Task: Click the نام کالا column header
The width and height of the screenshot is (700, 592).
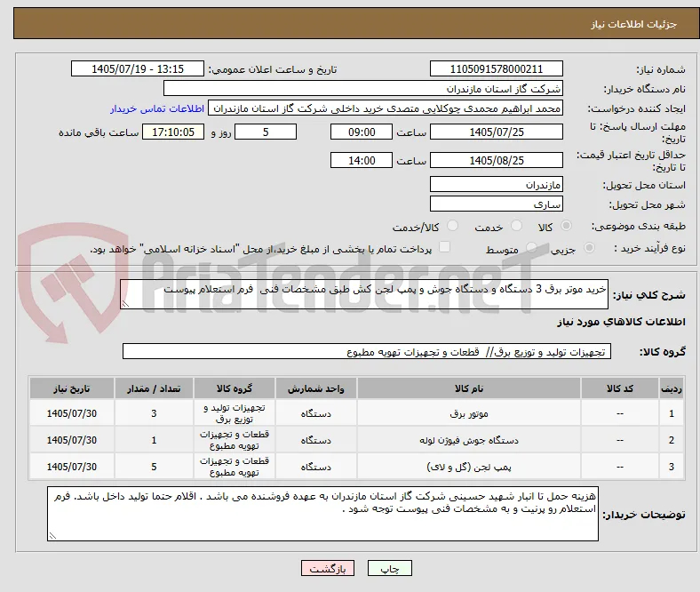Action: [x=469, y=388]
